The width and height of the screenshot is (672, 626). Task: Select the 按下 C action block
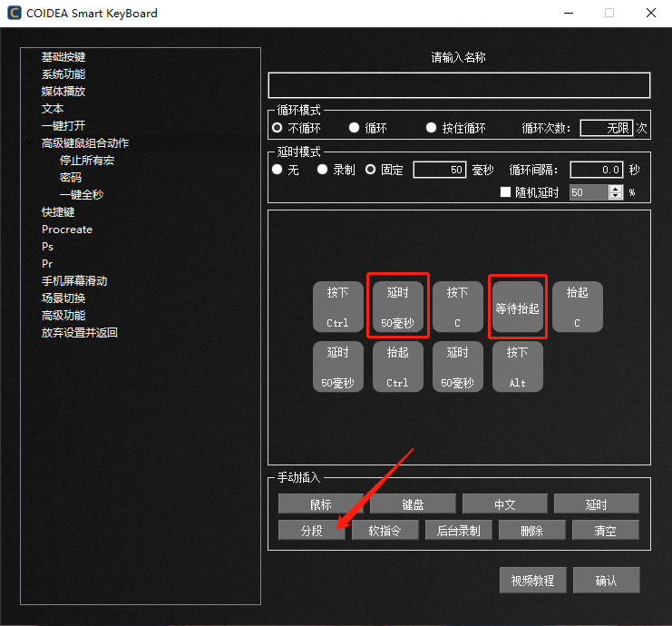(x=457, y=307)
